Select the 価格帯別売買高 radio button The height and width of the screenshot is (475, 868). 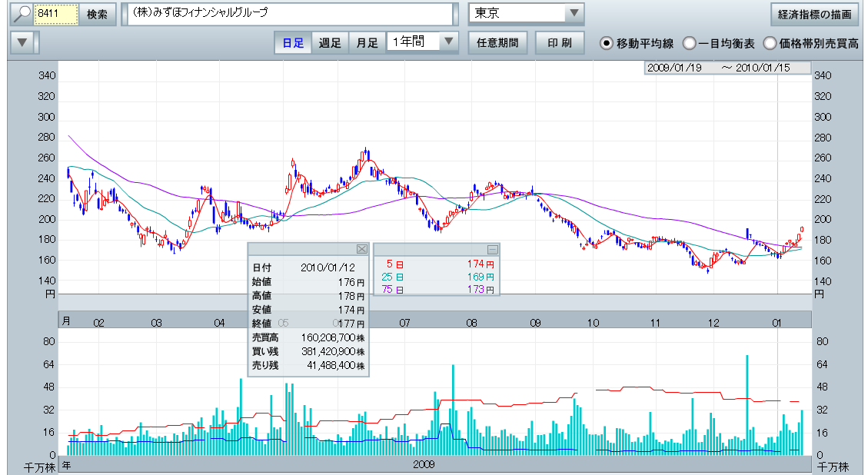point(781,44)
